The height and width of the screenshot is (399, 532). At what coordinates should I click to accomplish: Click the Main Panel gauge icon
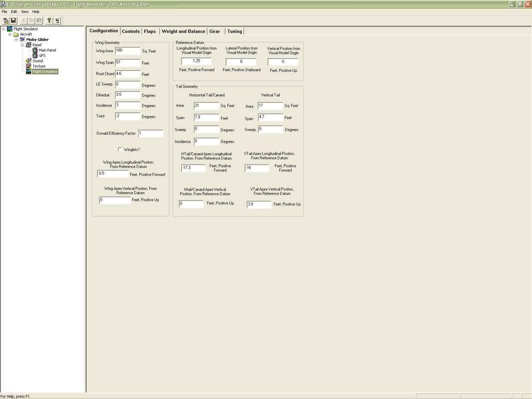click(35, 50)
